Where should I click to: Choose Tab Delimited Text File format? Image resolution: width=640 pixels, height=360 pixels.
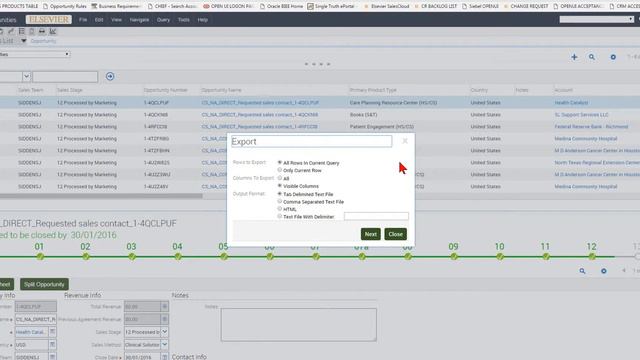(x=280, y=194)
